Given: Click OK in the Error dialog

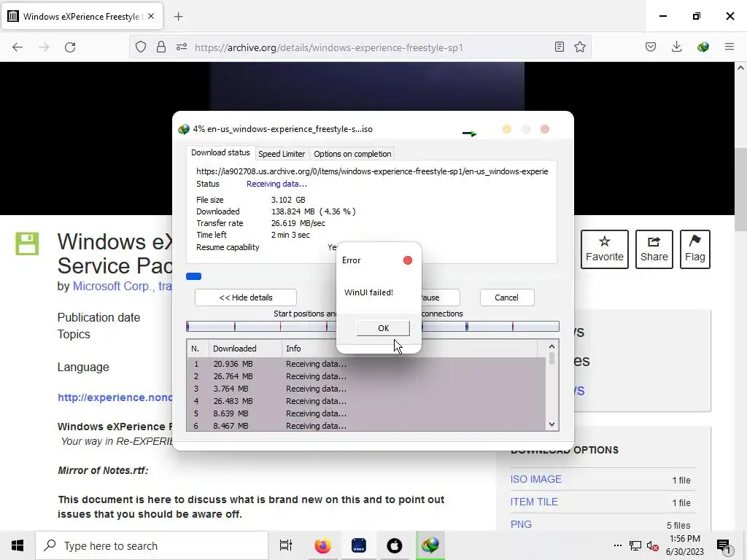Looking at the screenshot, I should tap(383, 328).
